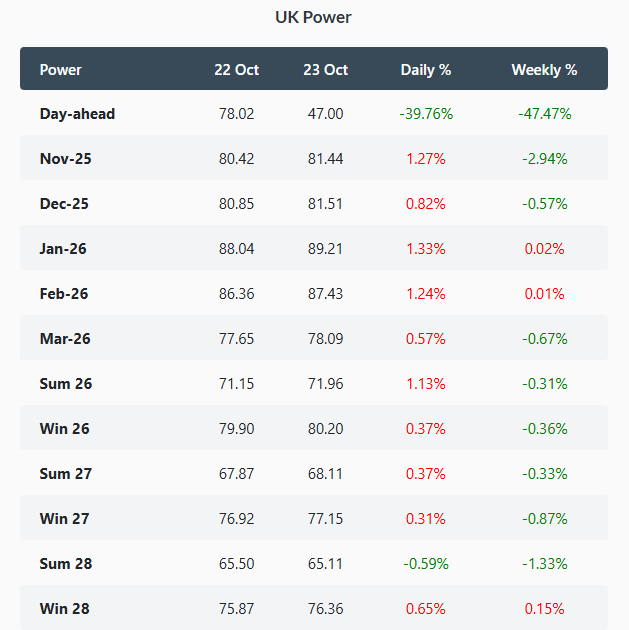This screenshot has width=629, height=630.
Task: Select the Dec-25 row label
Action: click(64, 204)
